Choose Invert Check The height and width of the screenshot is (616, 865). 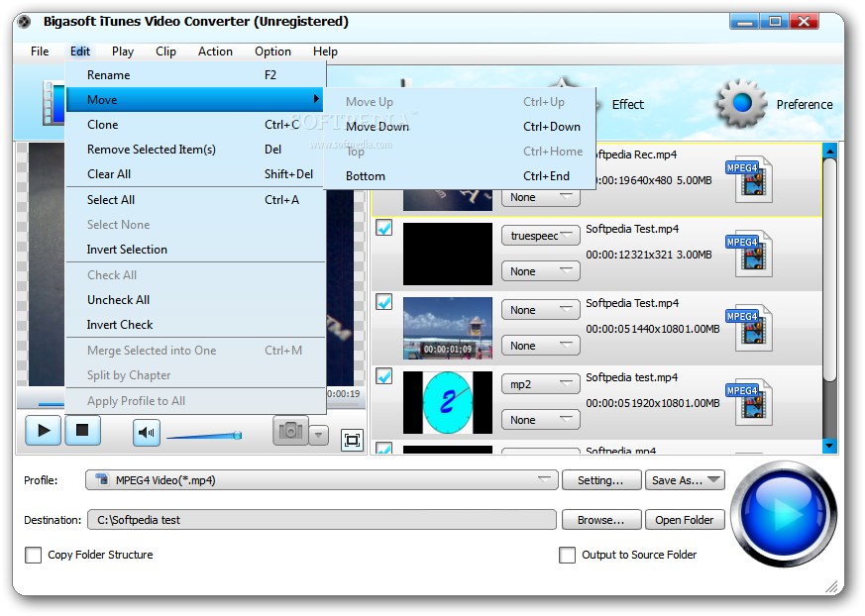[x=196, y=325]
